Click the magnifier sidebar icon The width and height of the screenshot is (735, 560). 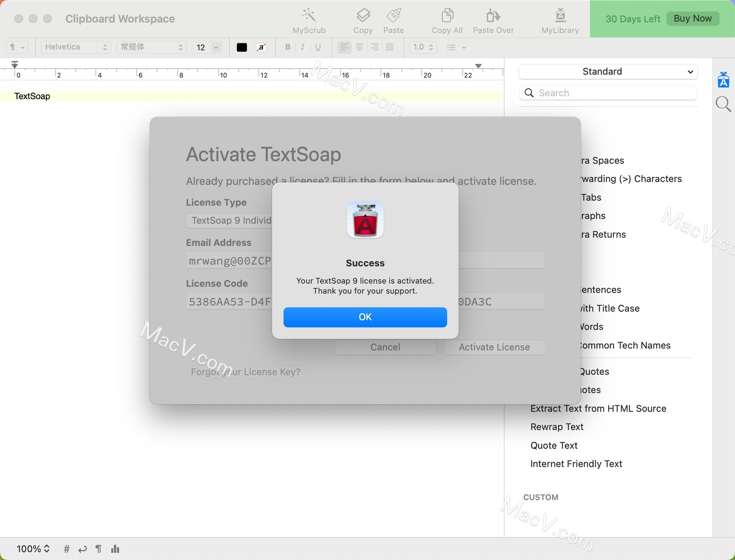(x=723, y=104)
